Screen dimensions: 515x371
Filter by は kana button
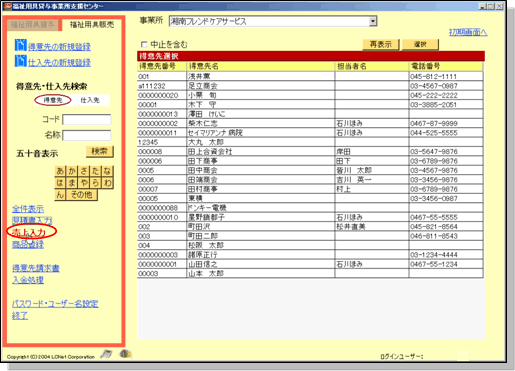point(60,183)
